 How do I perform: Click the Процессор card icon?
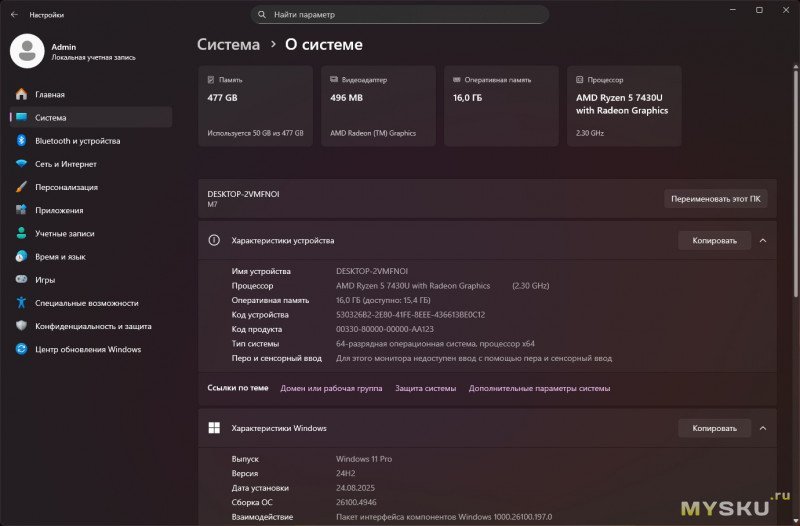point(580,80)
